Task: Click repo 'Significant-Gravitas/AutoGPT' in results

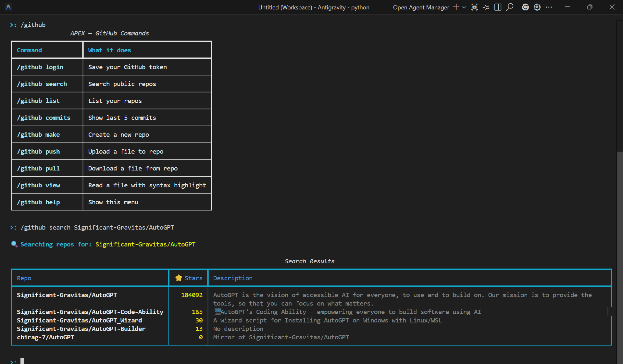Action: click(x=67, y=295)
